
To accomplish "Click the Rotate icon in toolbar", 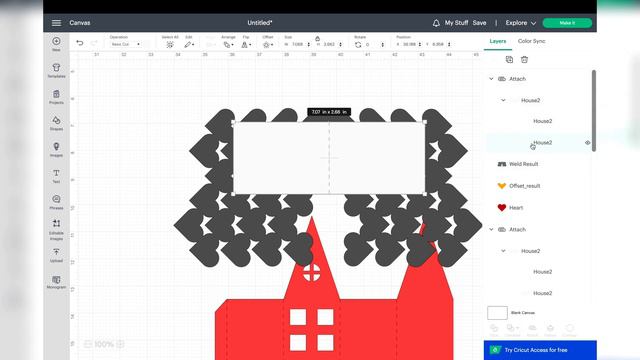I will [x=358, y=44].
